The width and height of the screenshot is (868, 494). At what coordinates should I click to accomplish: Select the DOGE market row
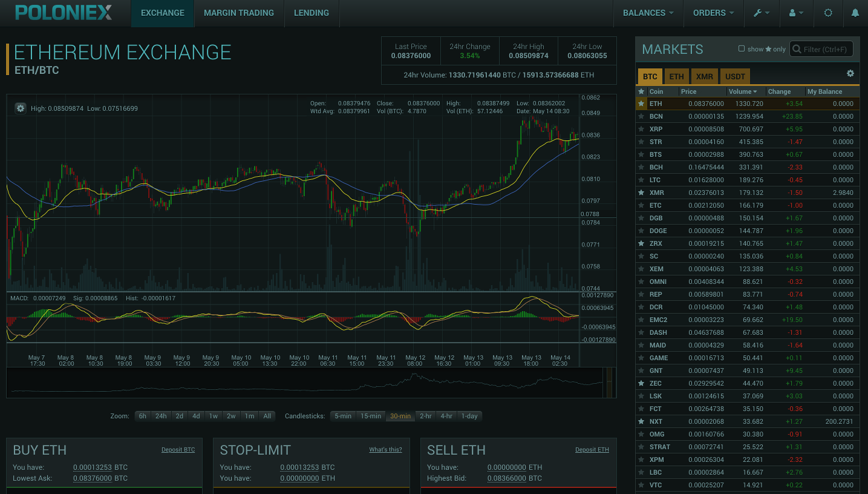pos(748,231)
